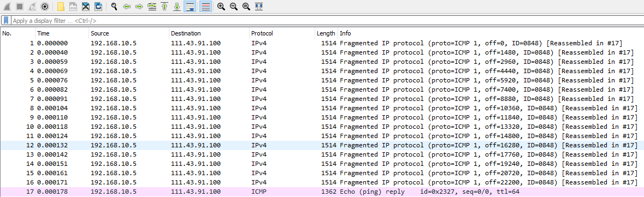Reload the capture file icon
Image resolution: width=644 pixels, height=197 pixels.
coord(98,7)
